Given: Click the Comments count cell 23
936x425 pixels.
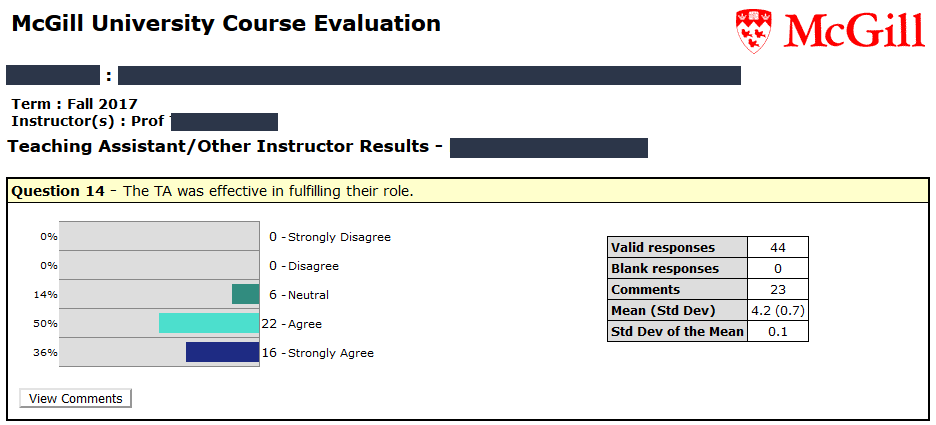Looking at the screenshot, I should click(x=778, y=290).
